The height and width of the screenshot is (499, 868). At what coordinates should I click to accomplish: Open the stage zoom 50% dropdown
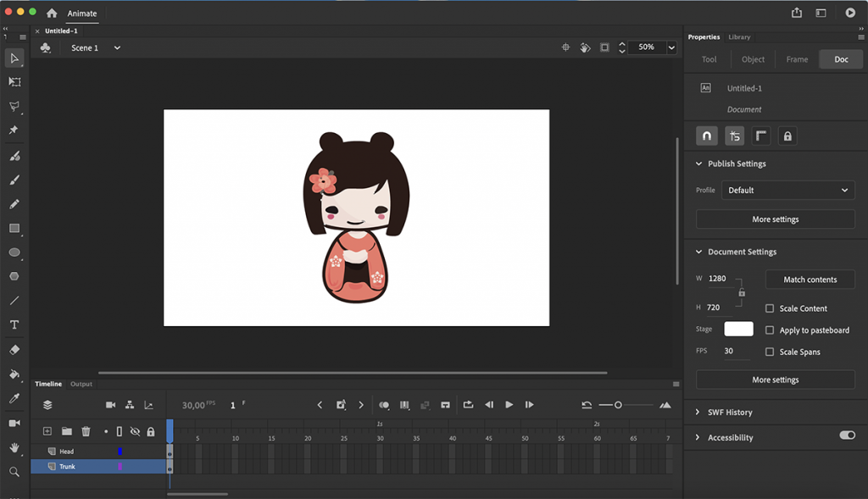coord(671,47)
